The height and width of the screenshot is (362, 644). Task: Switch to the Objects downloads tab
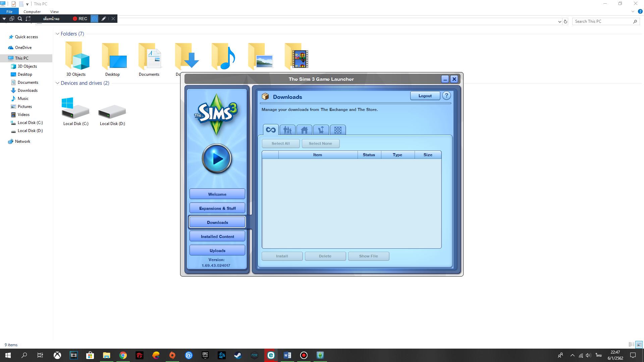coord(321,130)
